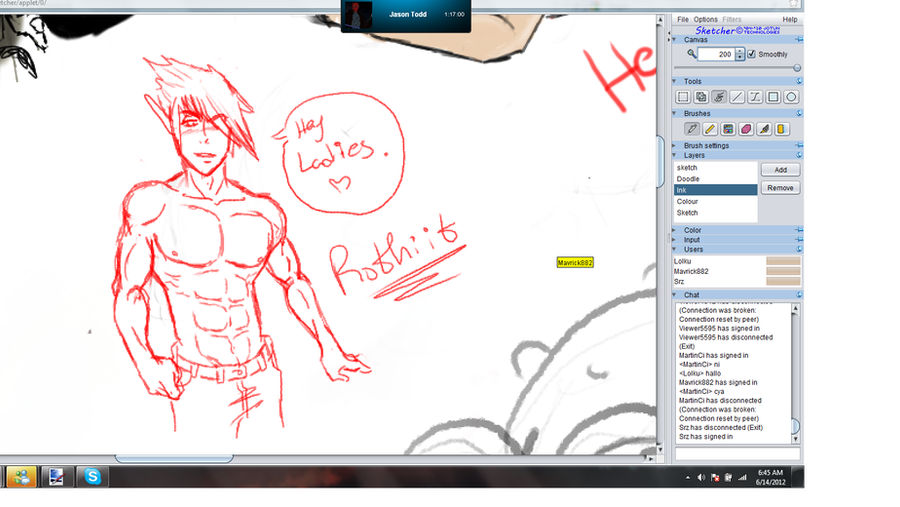The height and width of the screenshot is (507, 900).
Task: Click the network signal tray icon
Action: [742, 477]
